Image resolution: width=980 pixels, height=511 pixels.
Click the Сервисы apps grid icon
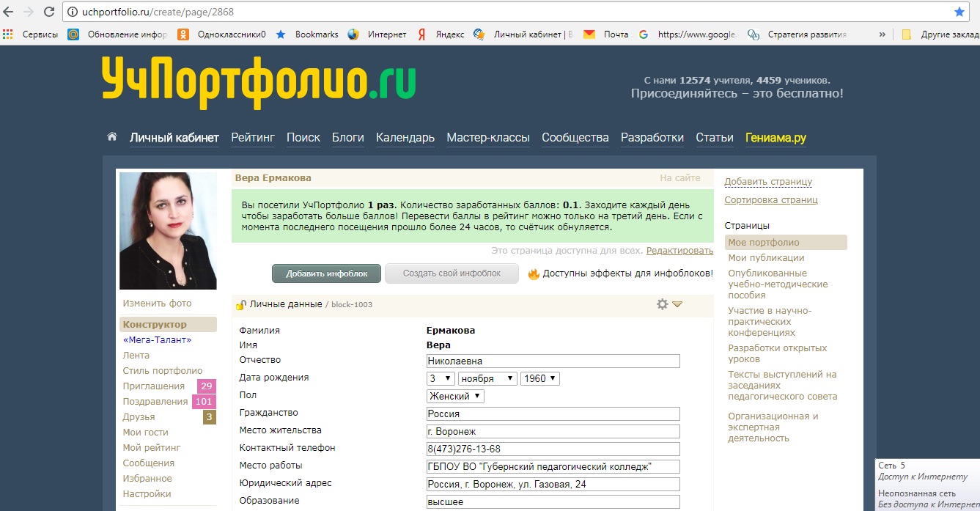(9, 34)
